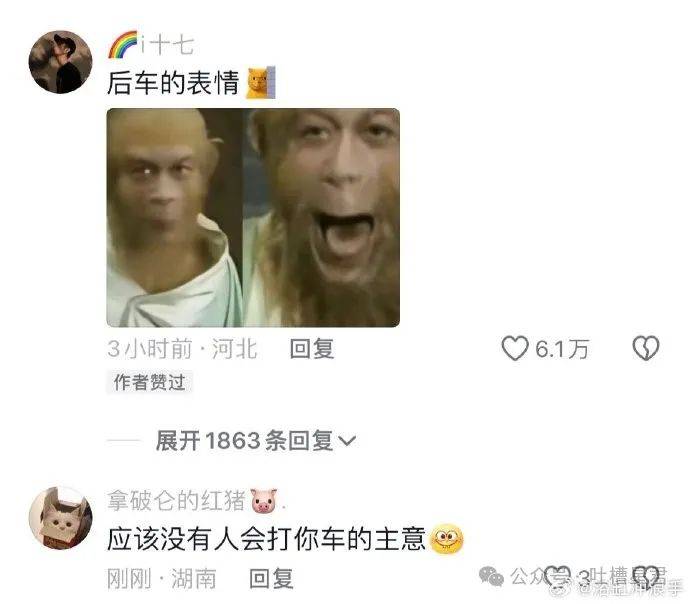Tap the cat emoji sticker after 后车的表情
The width and height of the screenshot is (690, 604).
(261, 82)
